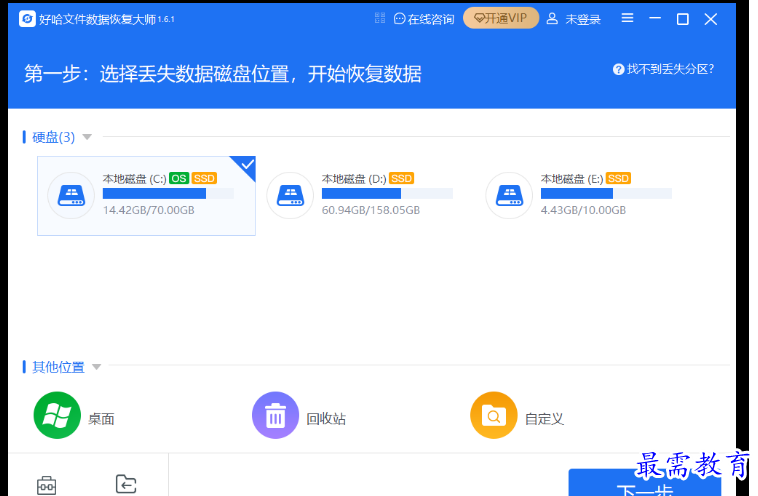Select 本地磁盘 (D:) drive icon
Image resolution: width=758 pixels, height=496 pixels.
pyautogui.click(x=290, y=195)
